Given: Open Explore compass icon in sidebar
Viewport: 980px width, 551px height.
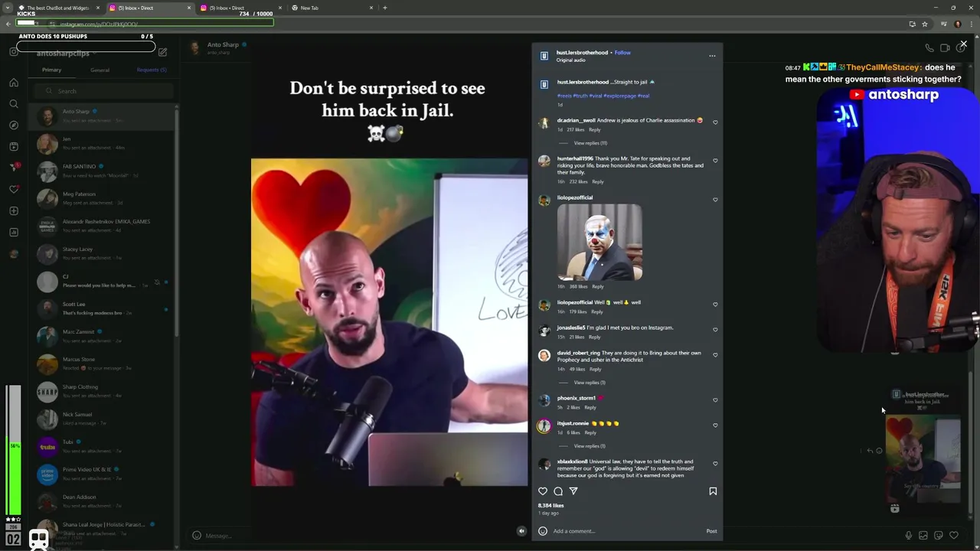Looking at the screenshot, I should click(x=14, y=125).
